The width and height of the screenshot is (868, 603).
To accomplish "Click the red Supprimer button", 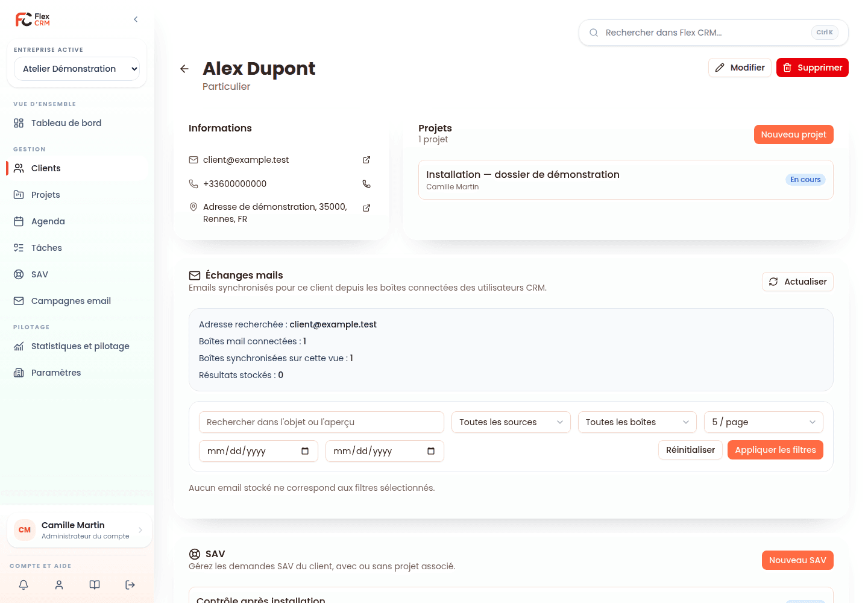I will click(x=813, y=68).
